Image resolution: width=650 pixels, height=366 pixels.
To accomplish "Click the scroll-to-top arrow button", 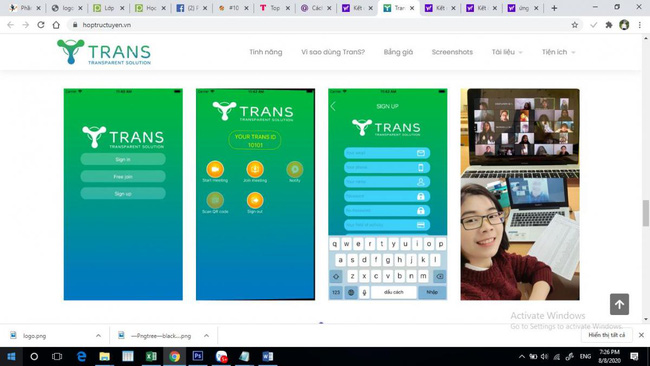I will 619,304.
